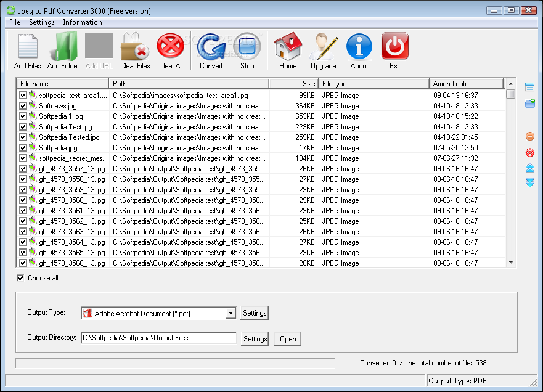Sort by Path column header
543x392 pixels.
click(189, 83)
